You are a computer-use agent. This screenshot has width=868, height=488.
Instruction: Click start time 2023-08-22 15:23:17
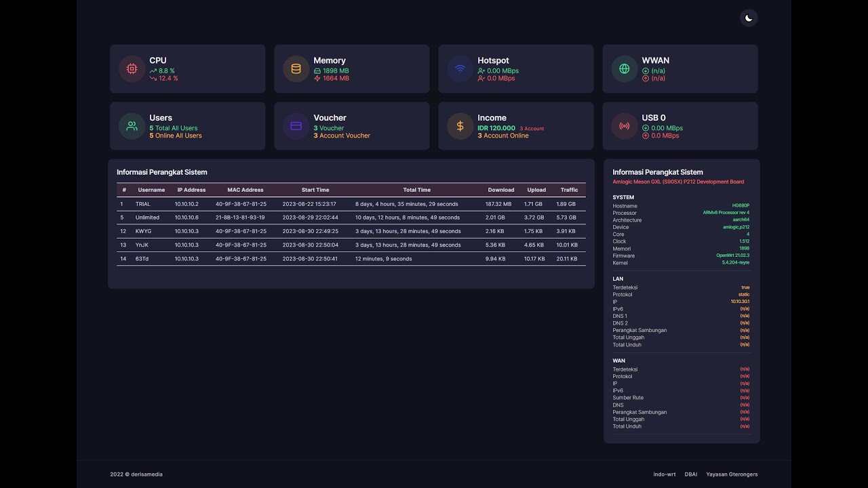pyautogui.click(x=309, y=204)
